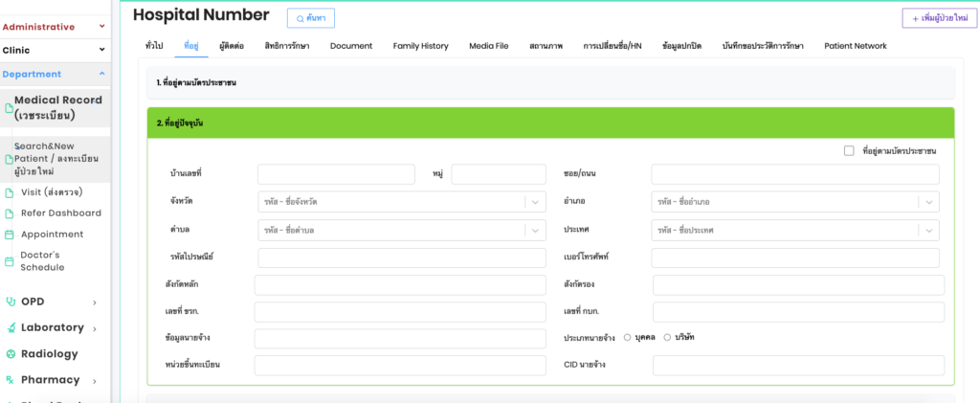
Task: Check the ที่อยู่ตามบัตรประชาชน checkbox
Action: click(x=849, y=151)
